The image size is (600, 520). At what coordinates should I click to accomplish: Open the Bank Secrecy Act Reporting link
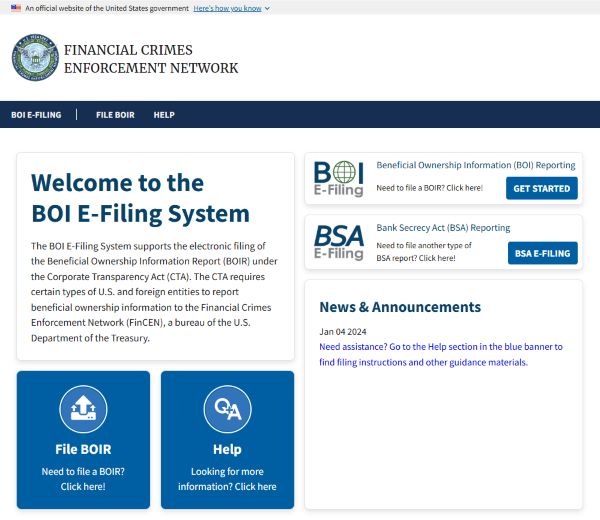click(x=443, y=228)
